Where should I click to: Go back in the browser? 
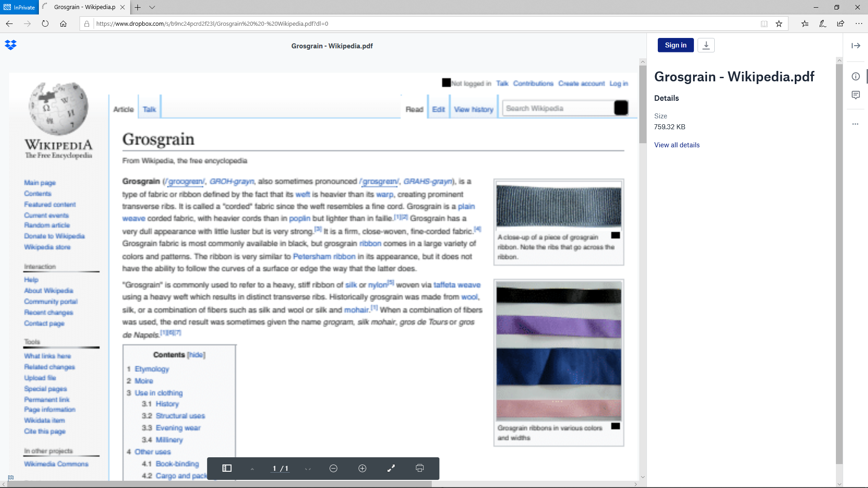(x=9, y=23)
